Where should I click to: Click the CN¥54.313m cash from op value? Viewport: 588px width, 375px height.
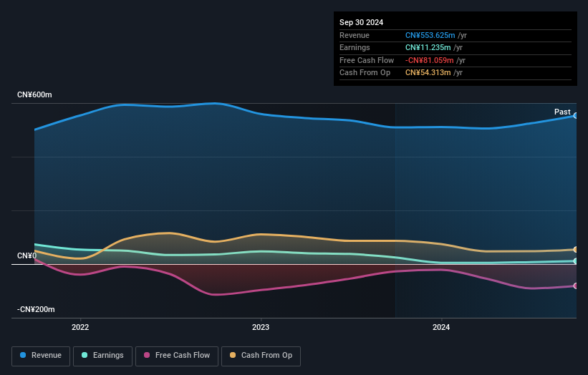(428, 73)
